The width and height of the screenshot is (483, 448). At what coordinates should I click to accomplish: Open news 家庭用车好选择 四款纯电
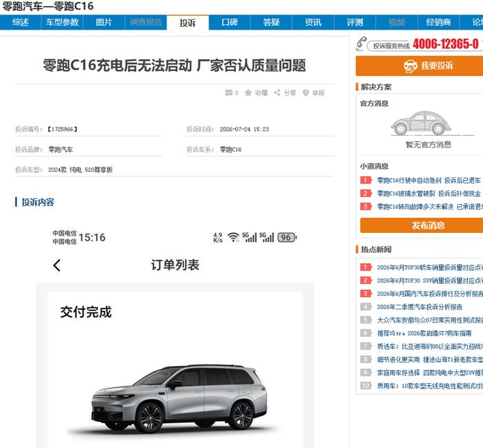click(x=430, y=373)
